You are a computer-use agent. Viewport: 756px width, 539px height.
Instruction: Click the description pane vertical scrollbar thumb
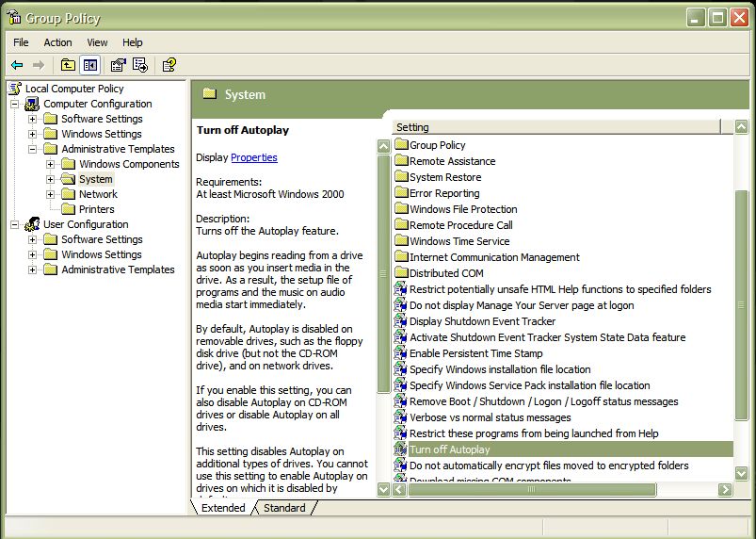point(384,273)
